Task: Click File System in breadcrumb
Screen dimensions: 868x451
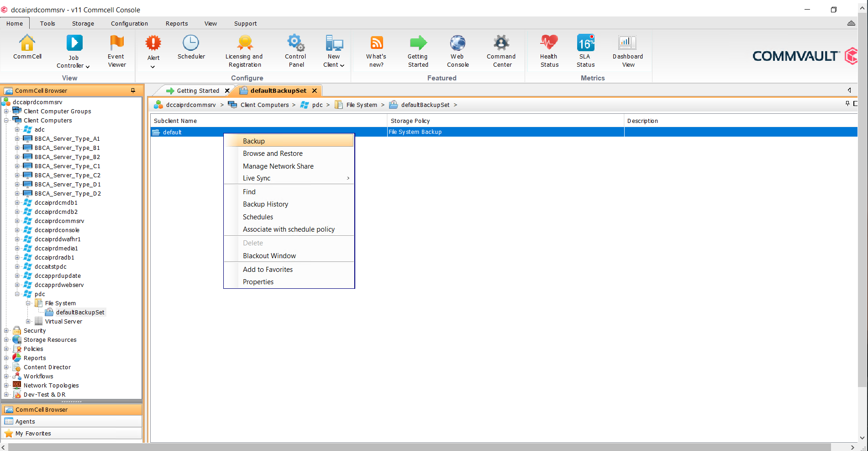Action: 362,105
